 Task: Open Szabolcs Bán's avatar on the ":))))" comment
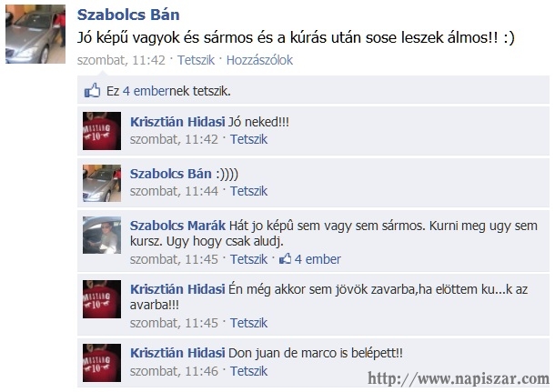[102, 183]
